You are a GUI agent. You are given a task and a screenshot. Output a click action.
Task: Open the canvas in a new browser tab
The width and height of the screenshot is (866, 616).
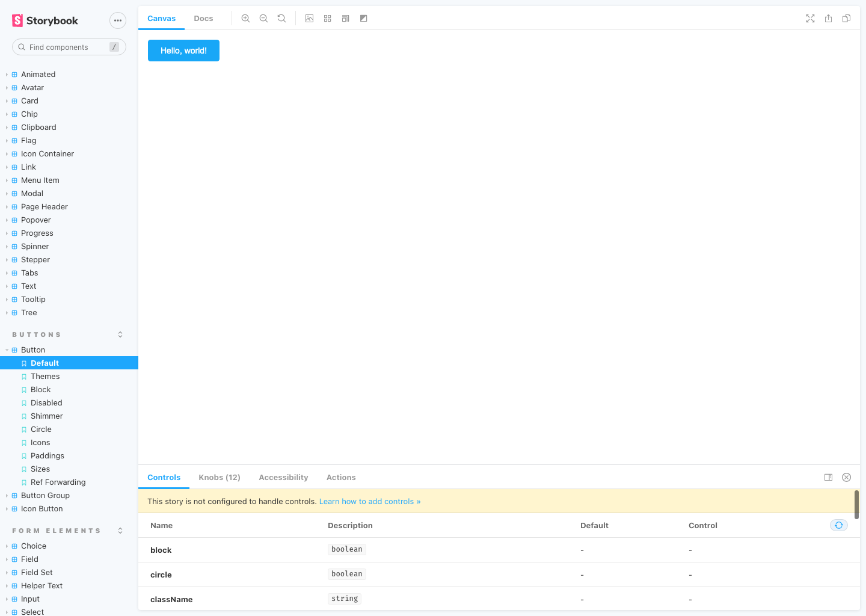point(828,18)
